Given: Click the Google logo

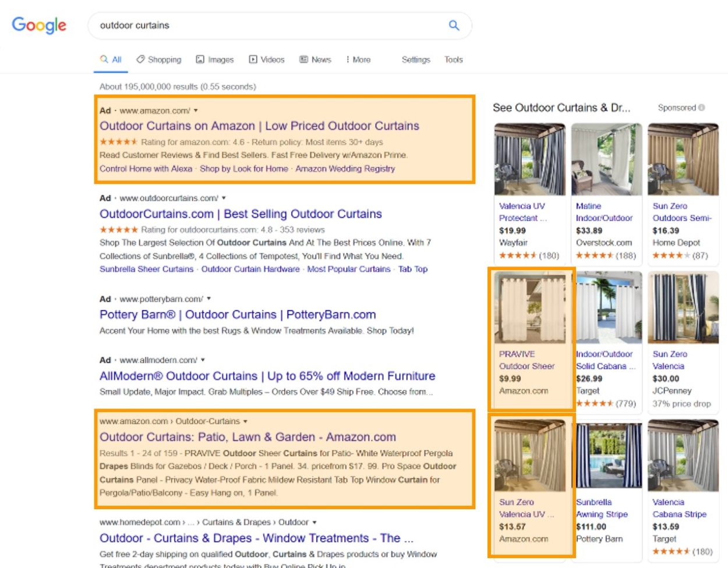Looking at the screenshot, I should pos(38,25).
